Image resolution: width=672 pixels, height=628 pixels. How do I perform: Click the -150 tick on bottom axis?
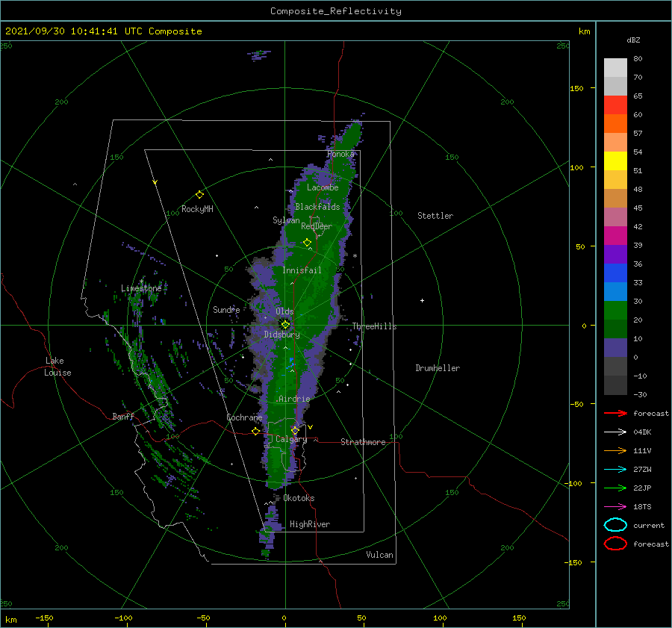[x=44, y=618]
